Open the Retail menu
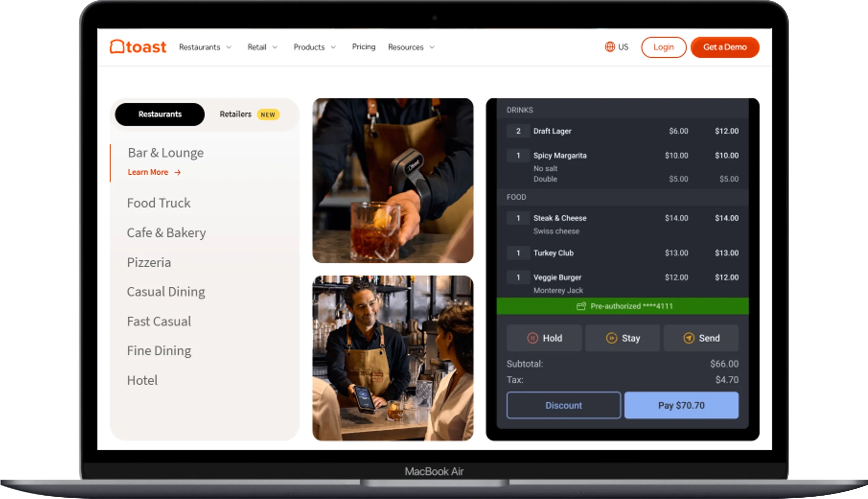The width and height of the screenshot is (868, 499). coord(262,47)
